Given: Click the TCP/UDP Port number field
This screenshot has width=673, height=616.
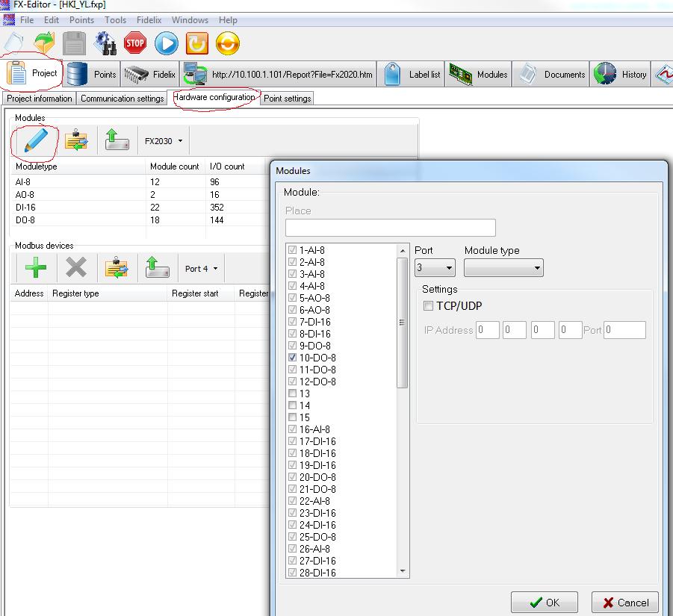Looking at the screenshot, I should tap(624, 330).
